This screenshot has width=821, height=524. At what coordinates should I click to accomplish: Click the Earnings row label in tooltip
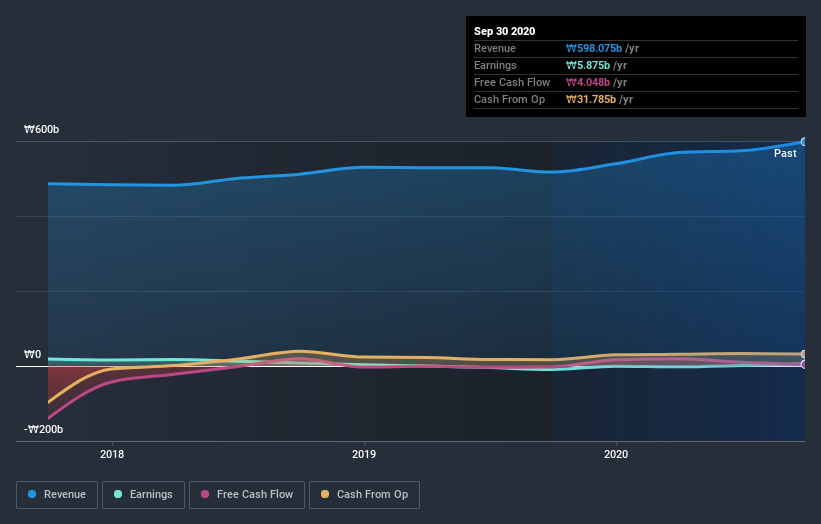click(495, 65)
